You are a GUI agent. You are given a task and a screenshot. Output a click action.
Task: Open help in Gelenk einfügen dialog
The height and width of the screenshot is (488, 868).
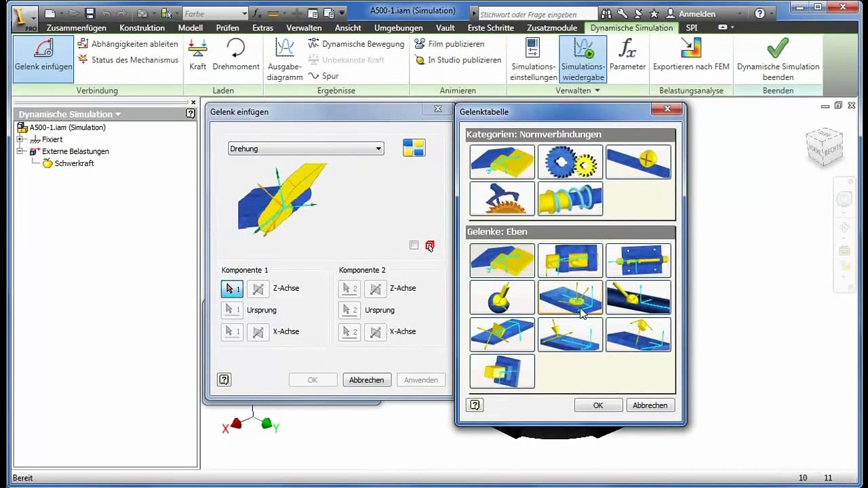[224, 380]
